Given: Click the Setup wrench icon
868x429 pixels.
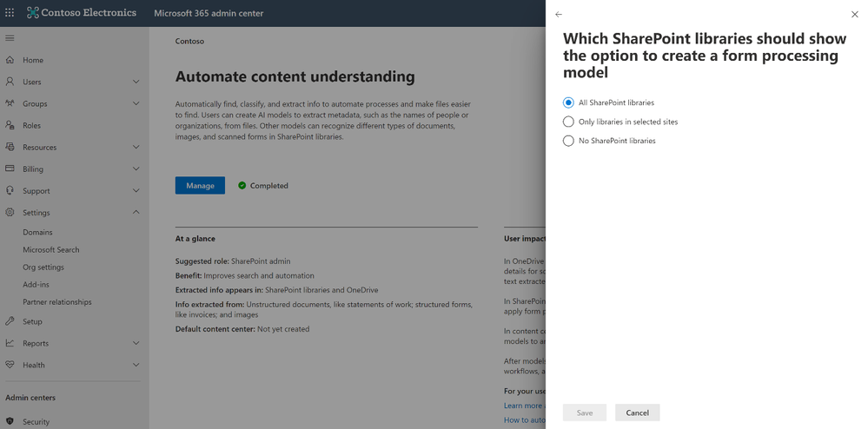Looking at the screenshot, I should 10,321.
